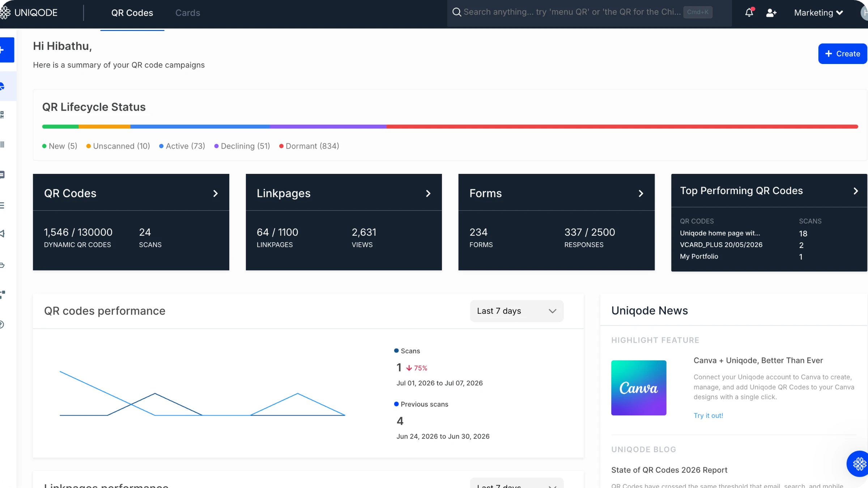Focus the Search anything input field
The image size is (868, 488).
(572, 12)
